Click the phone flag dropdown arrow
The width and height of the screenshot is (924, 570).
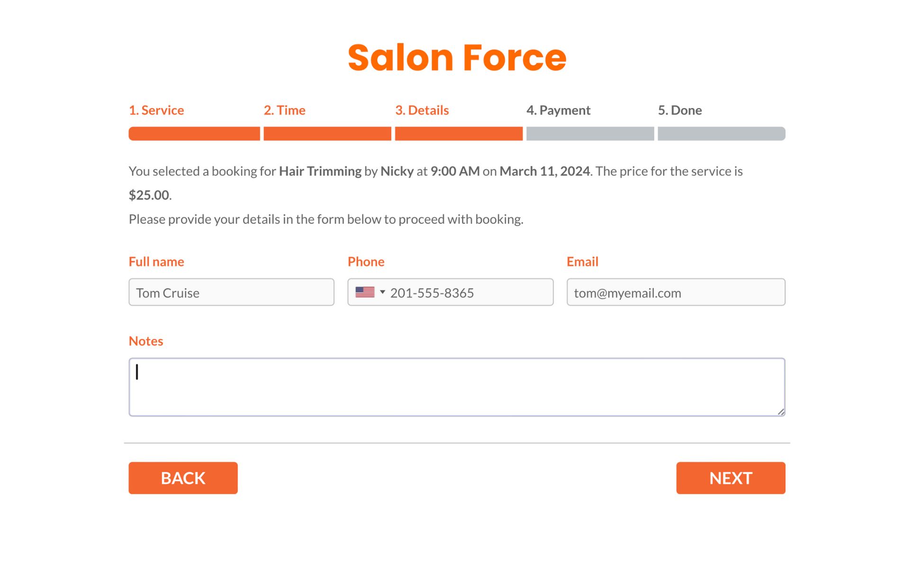point(382,292)
